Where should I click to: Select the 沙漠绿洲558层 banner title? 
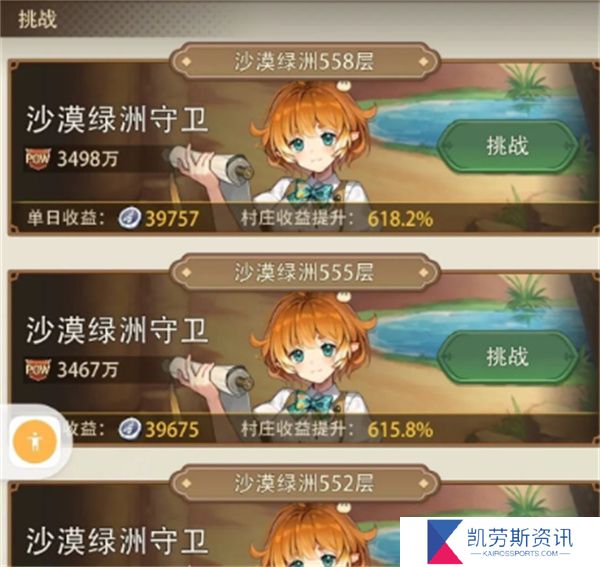tap(305, 62)
